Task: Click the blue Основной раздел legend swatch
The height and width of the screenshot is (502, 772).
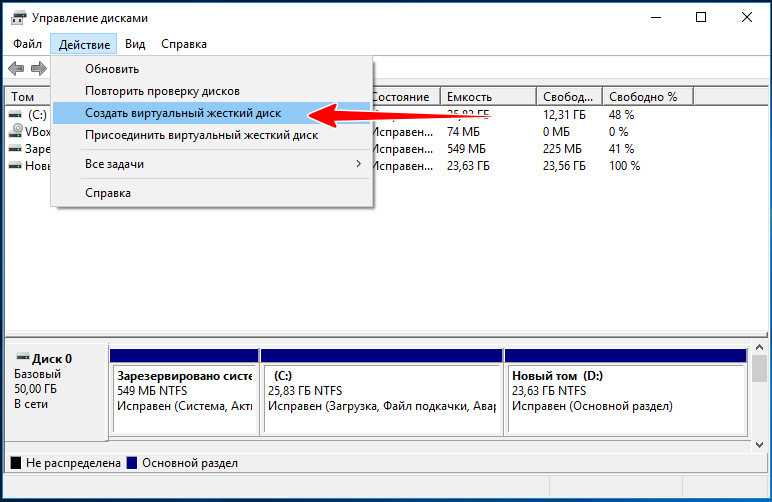Action: (131, 463)
